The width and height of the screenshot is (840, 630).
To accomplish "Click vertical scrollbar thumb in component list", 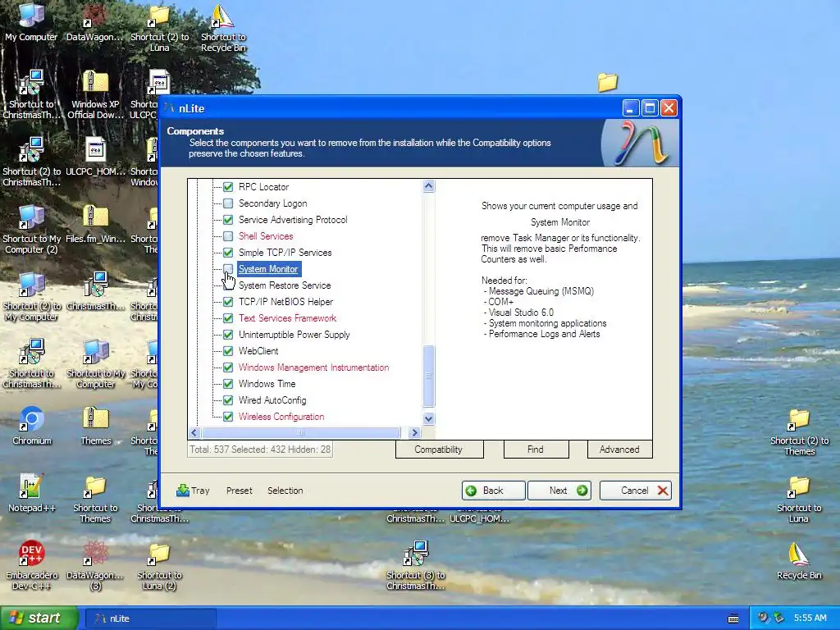I will point(428,376).
